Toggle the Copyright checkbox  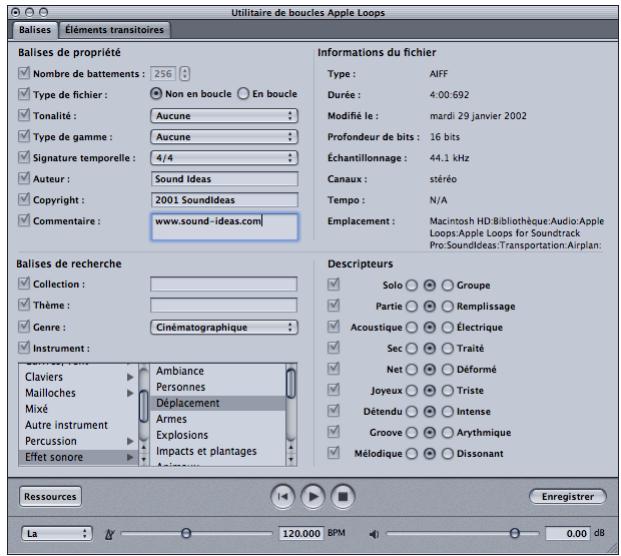click(x=24, y=199)
